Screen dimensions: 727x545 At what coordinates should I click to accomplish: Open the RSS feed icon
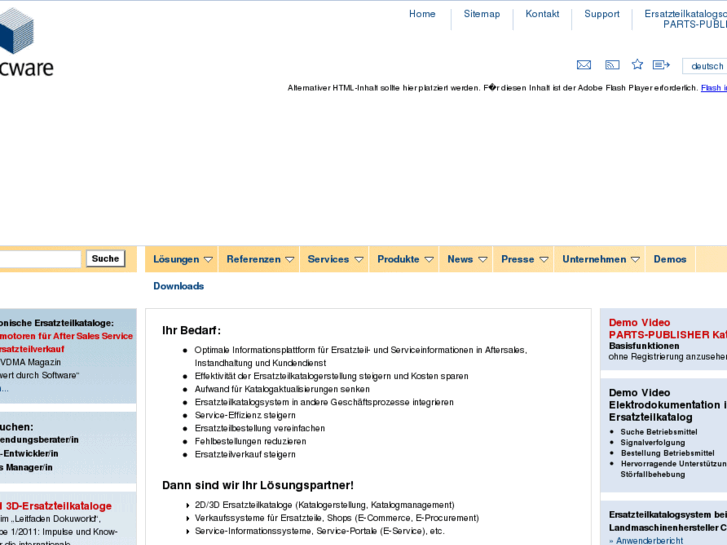[x=612, y=65]
